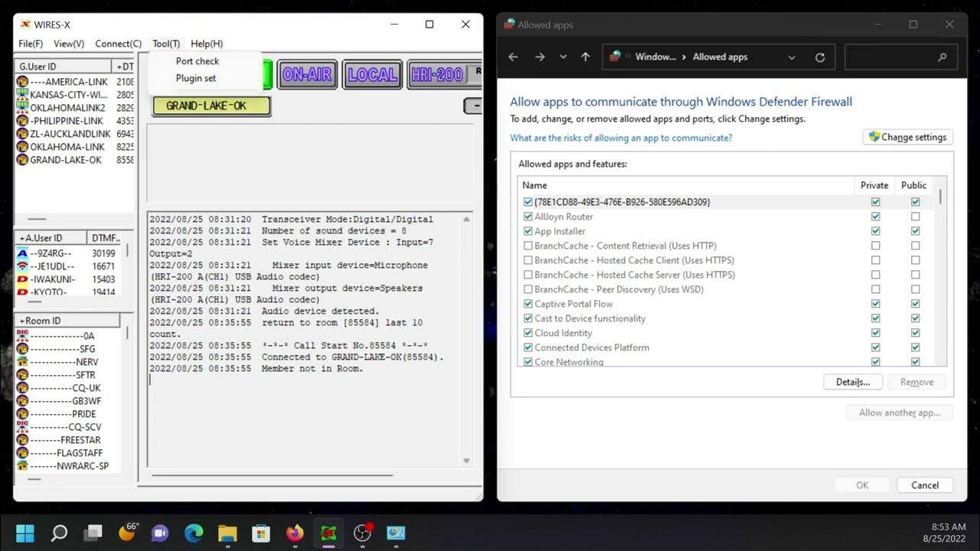Open risks of allowing an app link
The image size is (980, 551).
click(621, 138)
